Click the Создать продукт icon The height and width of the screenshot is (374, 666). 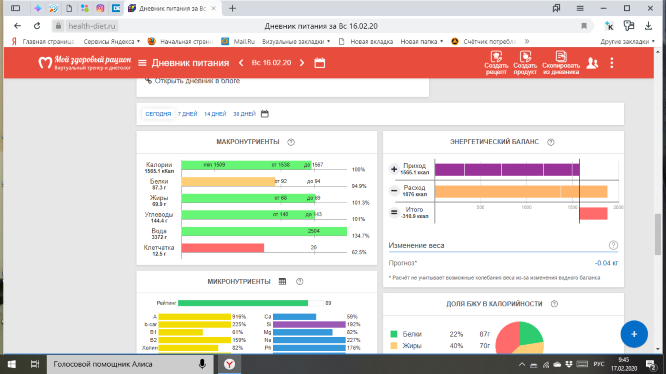tap(525, 63)
